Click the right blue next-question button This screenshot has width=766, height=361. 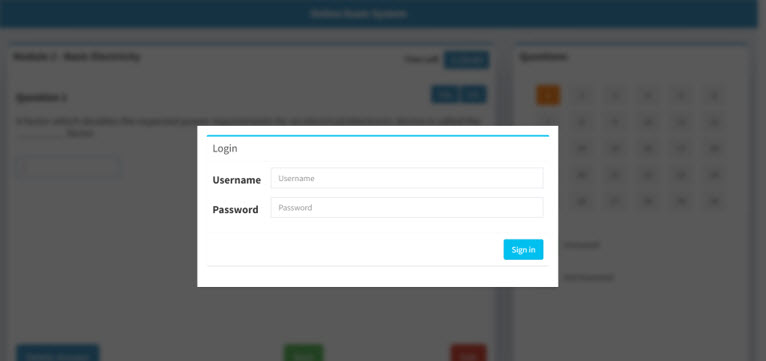473,95
